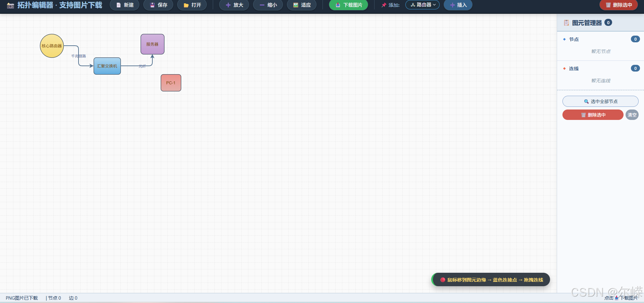The width and height of the screenshot is (644, 303).
Task: Click the 新建 new file button
Action: [x=125, y=5]
